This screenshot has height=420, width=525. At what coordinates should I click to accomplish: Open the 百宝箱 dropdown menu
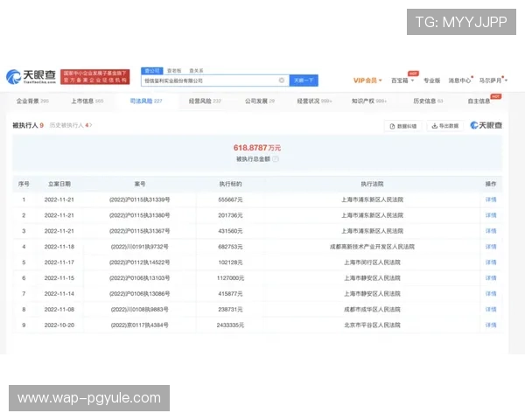pos(402,80)
